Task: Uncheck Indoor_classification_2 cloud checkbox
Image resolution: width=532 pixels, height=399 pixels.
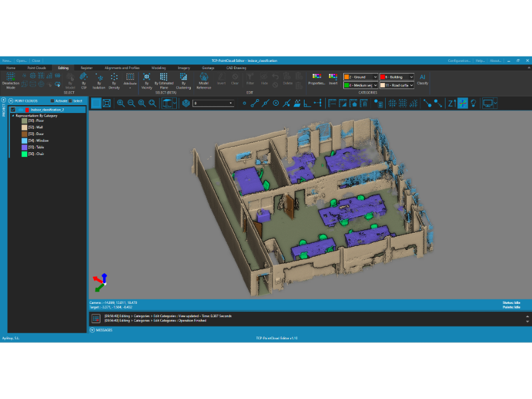Action: [13, 110]
